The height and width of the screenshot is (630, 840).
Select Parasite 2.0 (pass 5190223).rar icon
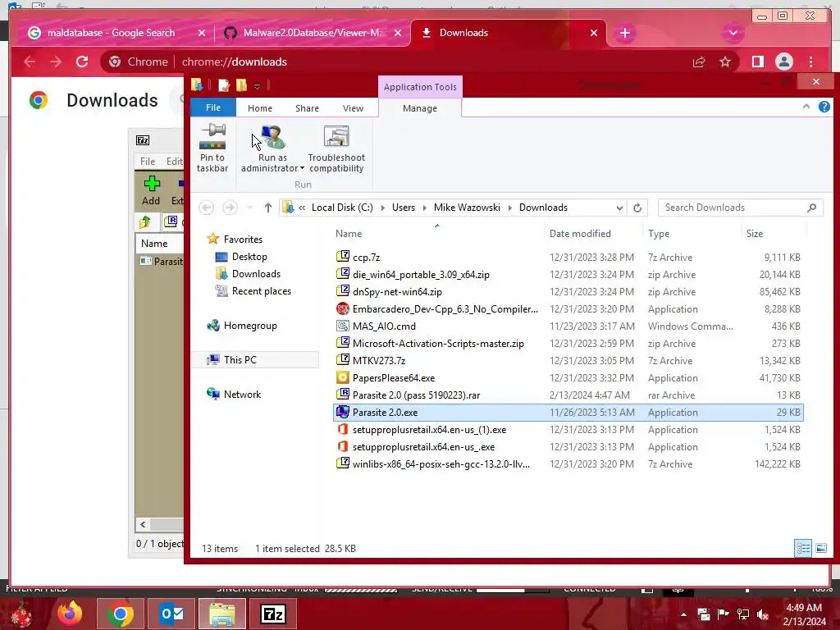click(x=343, y=395)
